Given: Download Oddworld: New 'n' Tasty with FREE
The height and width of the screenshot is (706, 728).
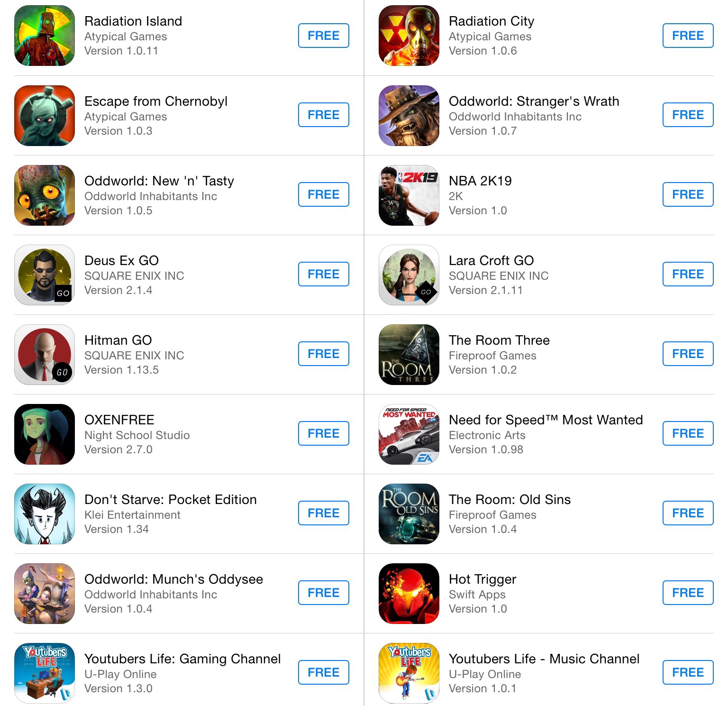Looking at the screenshot, I should tap(323, 194).
